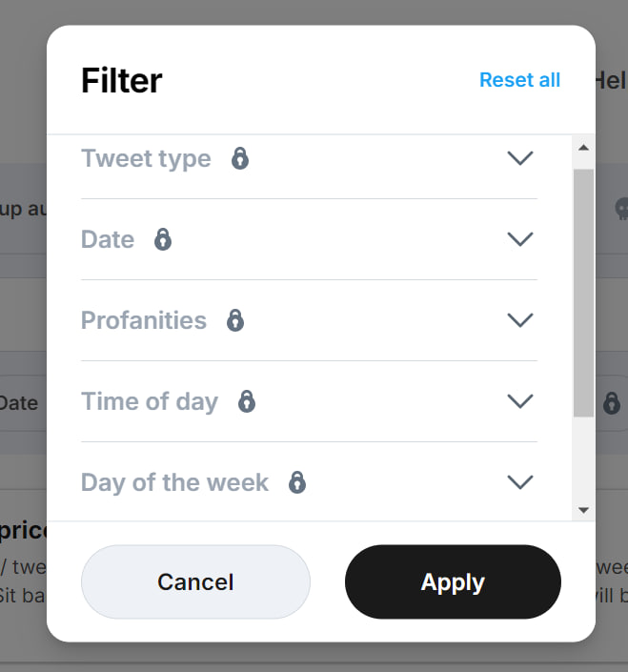This screenshot has width=628, height=672.
Task: Click the Reset all link
Action: point(519,80)
